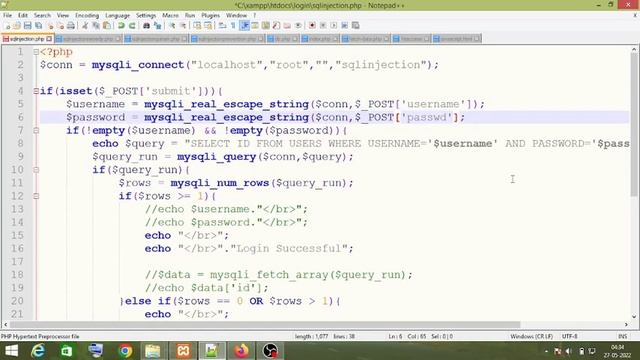The width and height of the screenshot is (640, 360).
Task: Open OBS Studio from the taskbar
Action: [270, 351]
